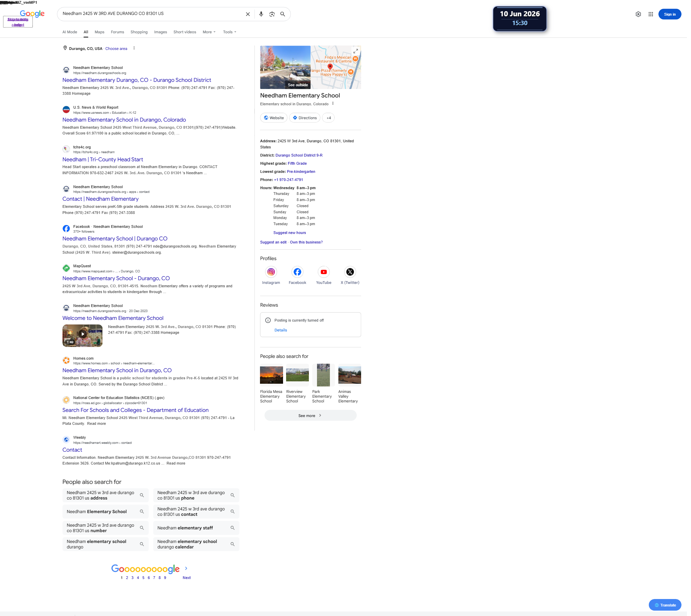Click the info icon beside Posting is currently turned off
This screenshot has width=691, height=616.
tap(268, 320)
